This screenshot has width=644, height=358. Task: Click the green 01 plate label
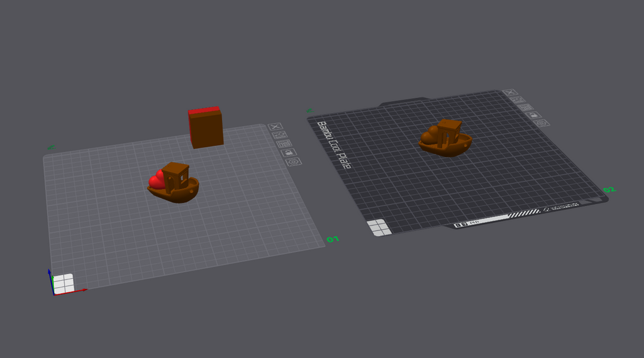coord(333,239)
